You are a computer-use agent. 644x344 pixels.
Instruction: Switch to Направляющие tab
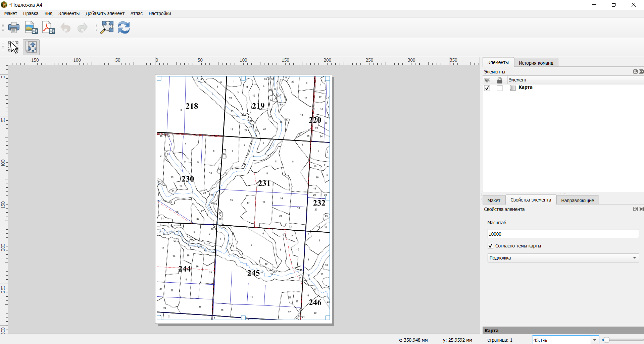click(578, 200)
